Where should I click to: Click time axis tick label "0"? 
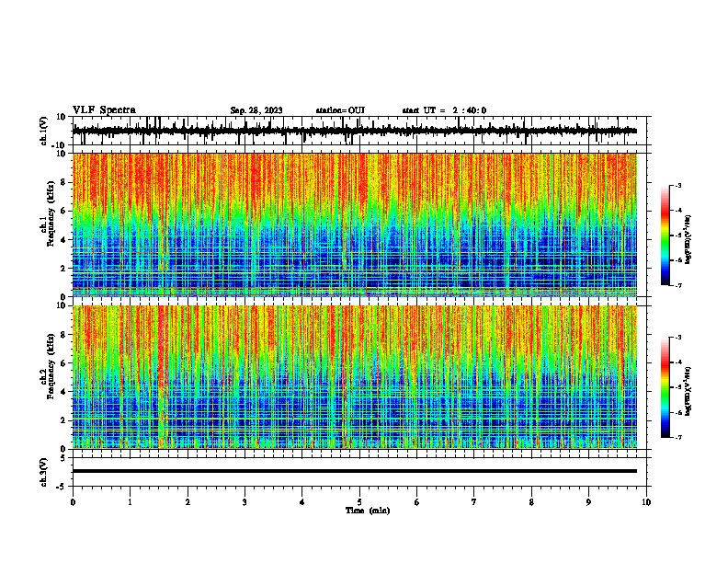click(x=73, y=502)
